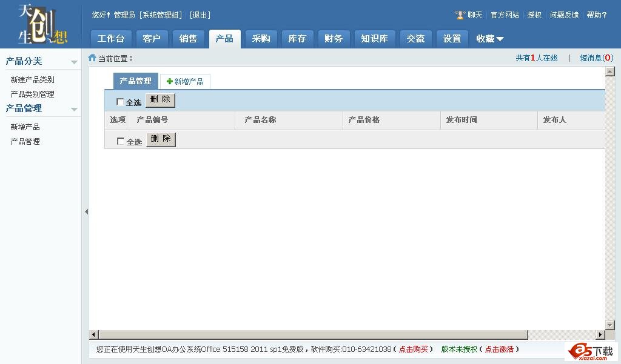Click the 系统管理组 text in header
The width and height of the screenshot is (621, 364).
(x=160, y=15)
